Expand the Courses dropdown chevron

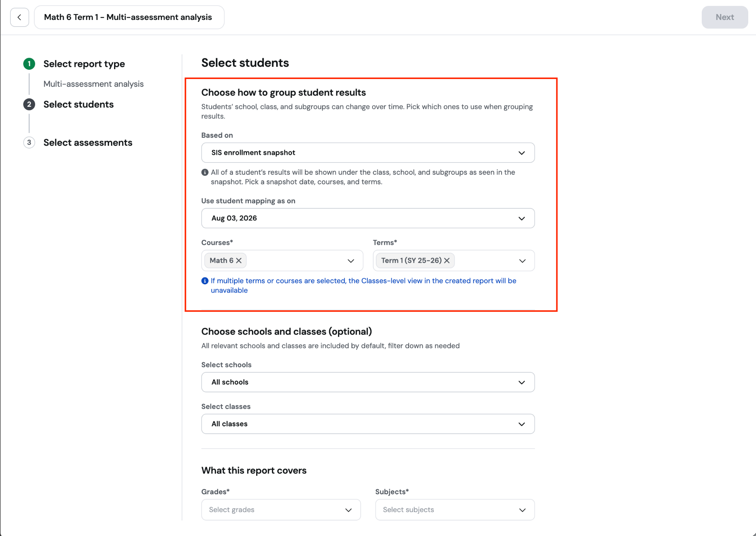point(351,261)
